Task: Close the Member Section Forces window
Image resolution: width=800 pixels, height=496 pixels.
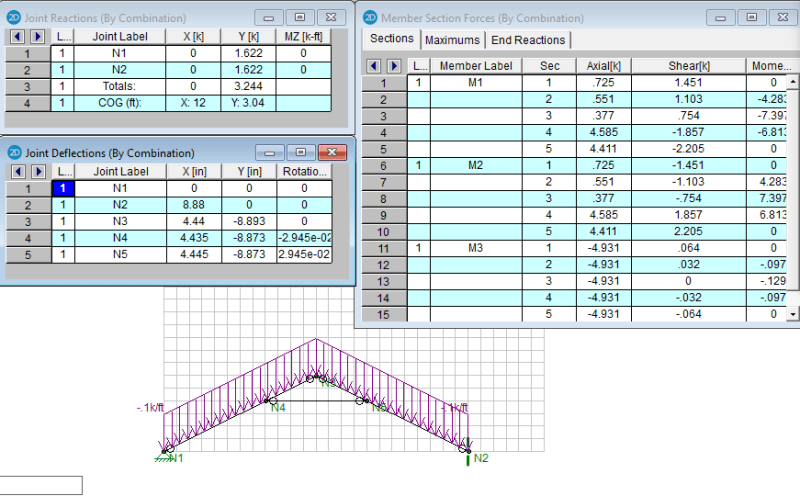Action: click(x=783, y=18)
